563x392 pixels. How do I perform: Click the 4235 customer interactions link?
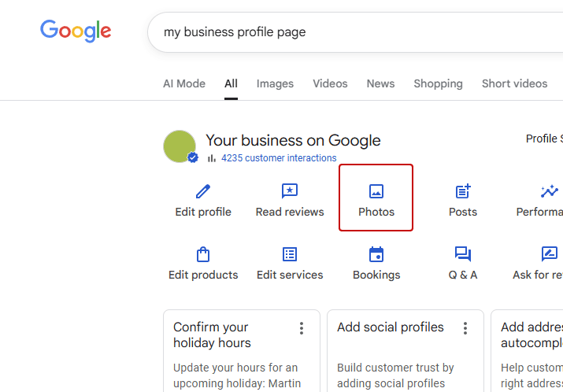[x=279, y=158]
